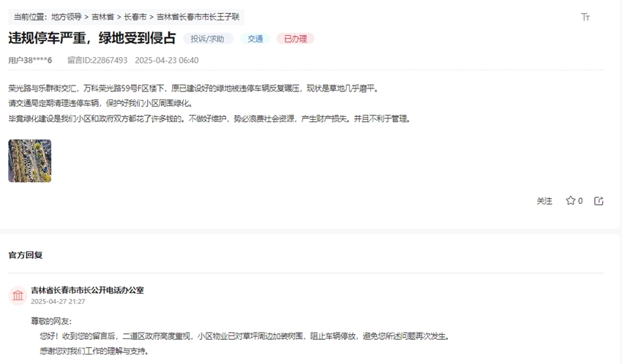
Task: Click the font size adjustment icon
Action: click(585, 17)
